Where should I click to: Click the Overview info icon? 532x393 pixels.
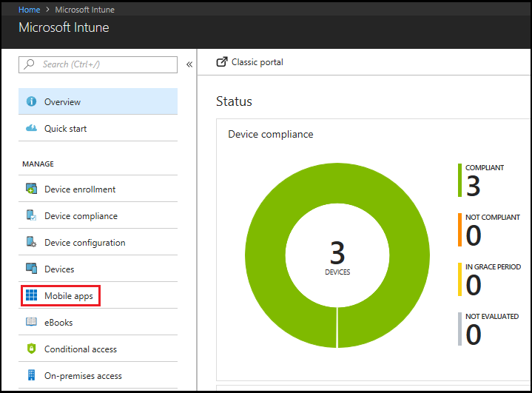coord(31,102)
